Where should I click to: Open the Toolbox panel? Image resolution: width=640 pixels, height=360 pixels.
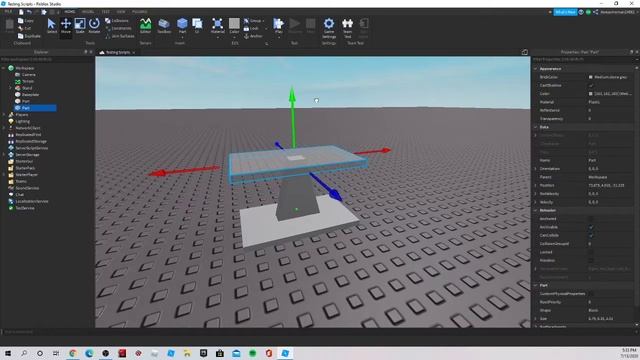point(164,26)
